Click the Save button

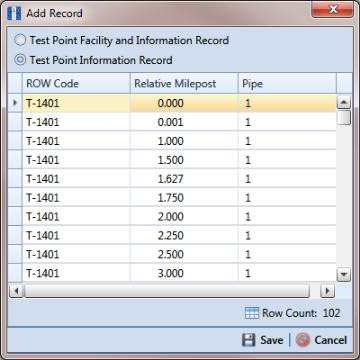pyautogui.click(x=263, y=340)
